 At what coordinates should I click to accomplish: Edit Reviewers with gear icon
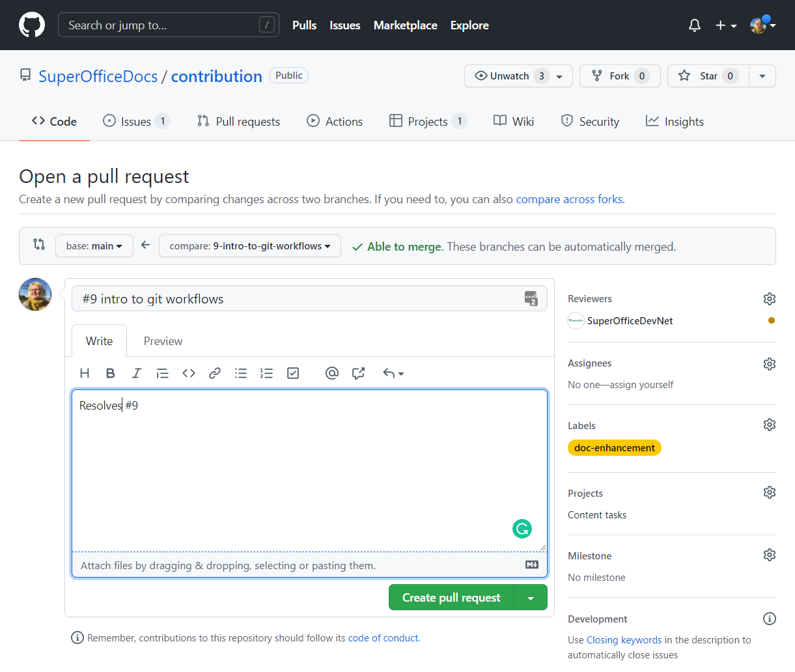pos(770,299)
